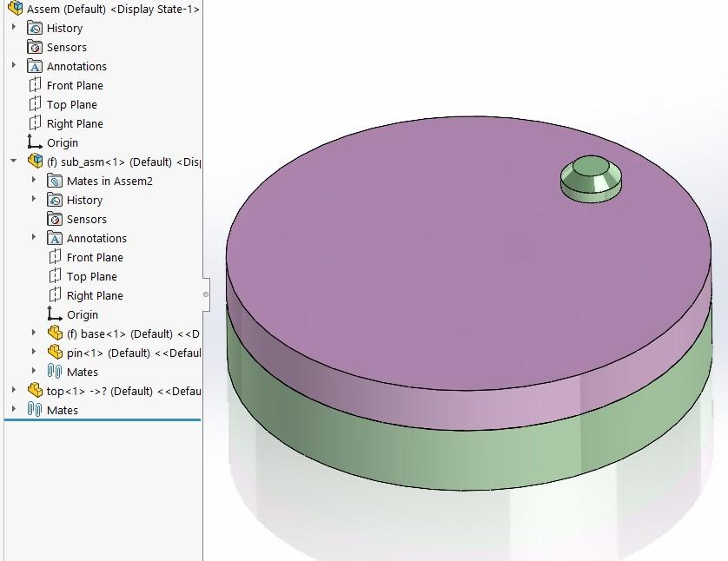This screenshot has height=561, width=728.
Task: Select top-level Right Plane label
Action: coord(75,124)
